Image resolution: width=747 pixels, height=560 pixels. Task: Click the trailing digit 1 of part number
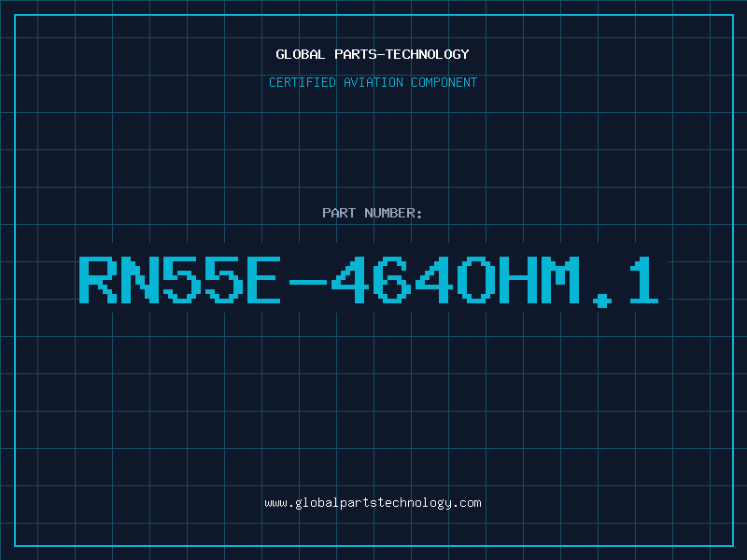point(644,280)
